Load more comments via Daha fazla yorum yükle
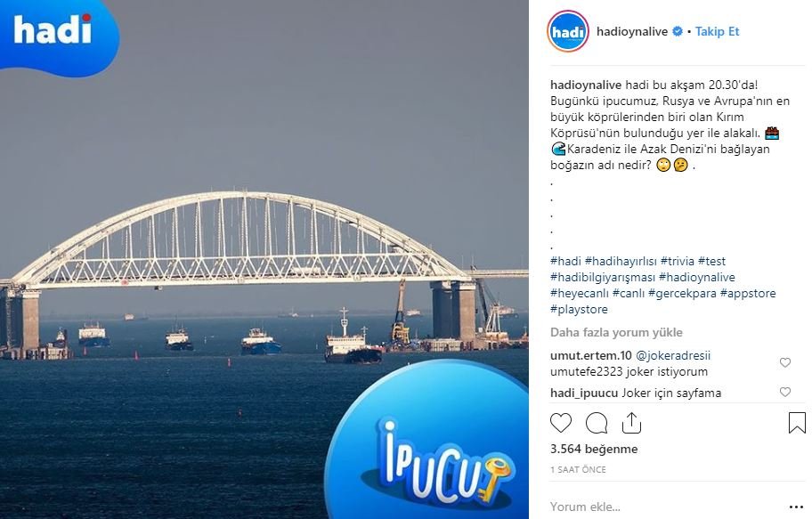This screenshot has width=812, height=519. coord(616,332)
